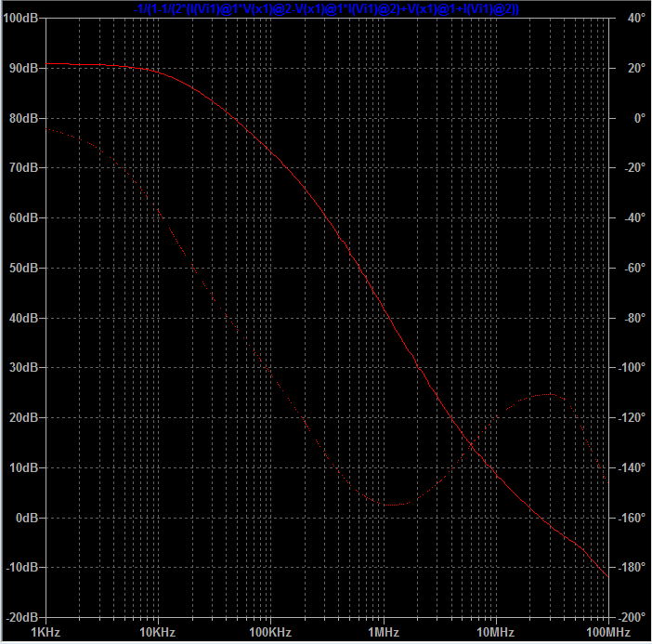Viewport: 652px width, 644px height.
Task: Click the 0dB left axis label
Action: [x=27, y=518]
